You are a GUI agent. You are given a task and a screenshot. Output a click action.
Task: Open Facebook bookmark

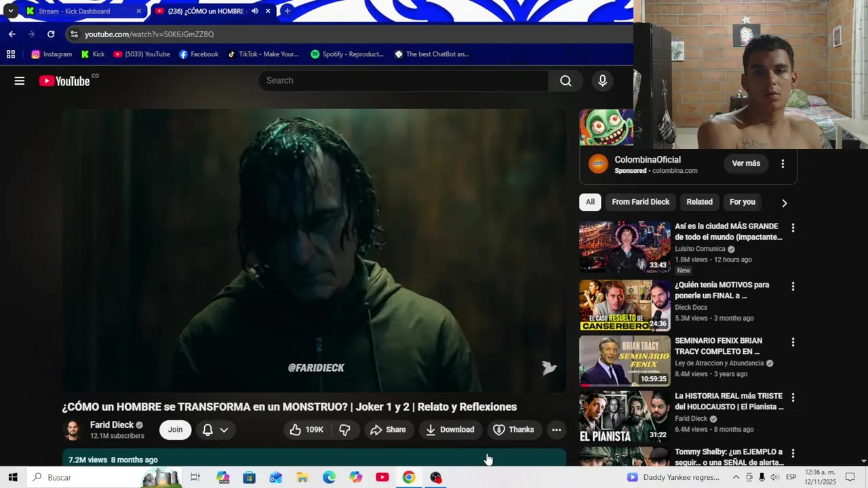199,54
